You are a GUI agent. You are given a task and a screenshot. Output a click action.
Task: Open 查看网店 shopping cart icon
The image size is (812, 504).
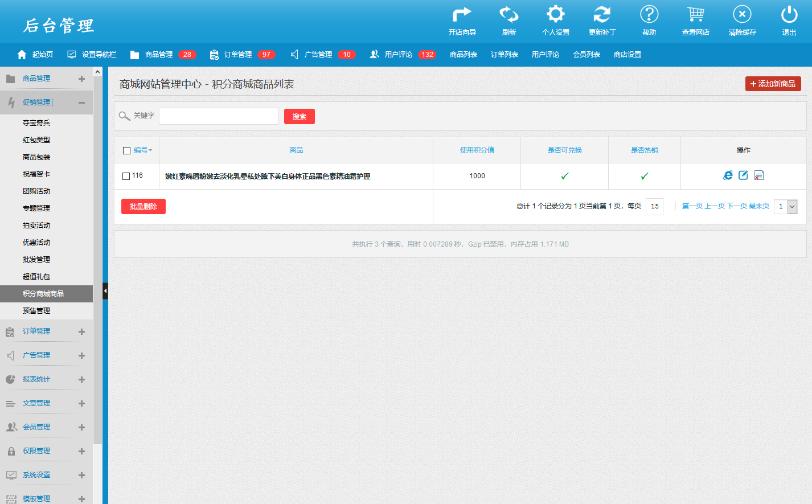point(695,15)
